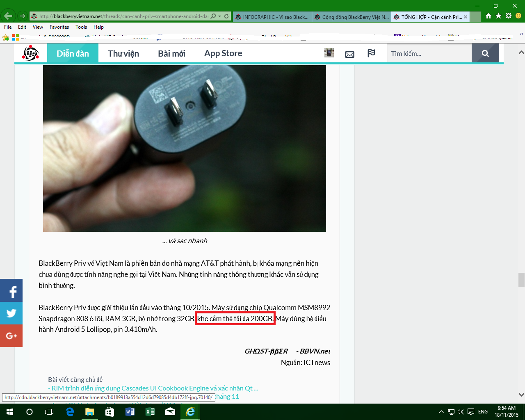This screenshot has height=420, width=525.
Task: Switch to Word on the taskbar
Action: (x=130, y=412)
